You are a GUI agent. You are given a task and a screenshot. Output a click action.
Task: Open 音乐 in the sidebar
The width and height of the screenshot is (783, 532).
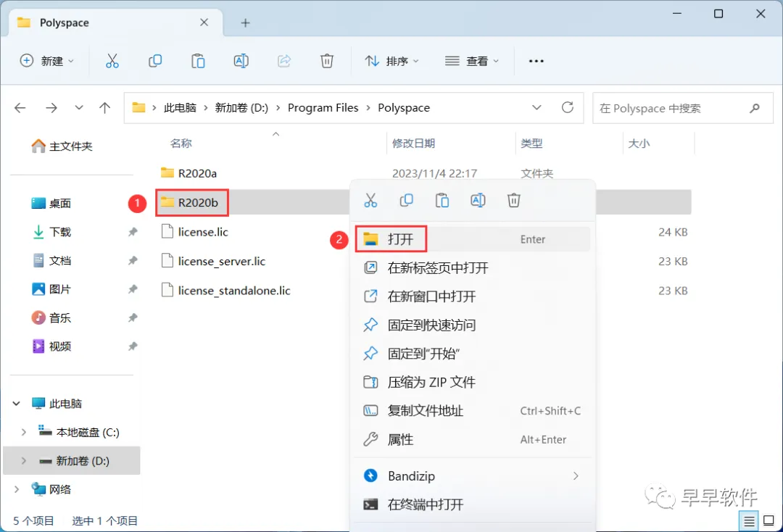(x=51, y=318)
